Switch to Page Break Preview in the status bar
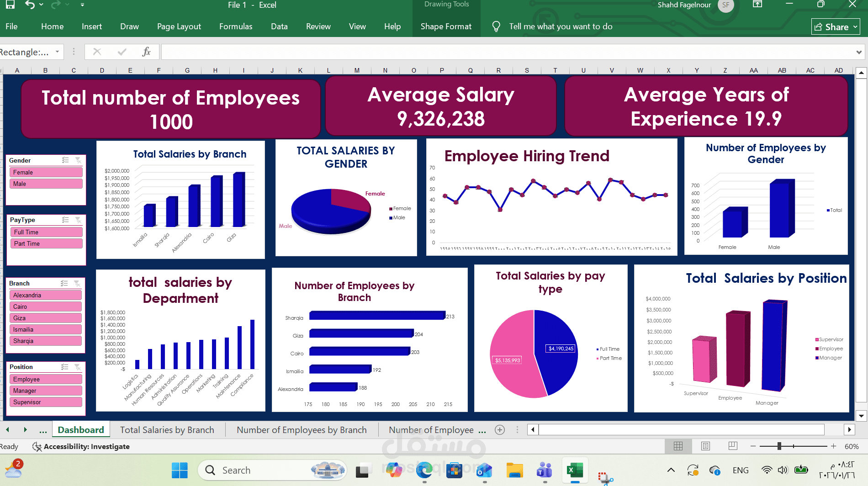Screen dimensions: 868x486 pyautogui.click(x=733, y=446)
